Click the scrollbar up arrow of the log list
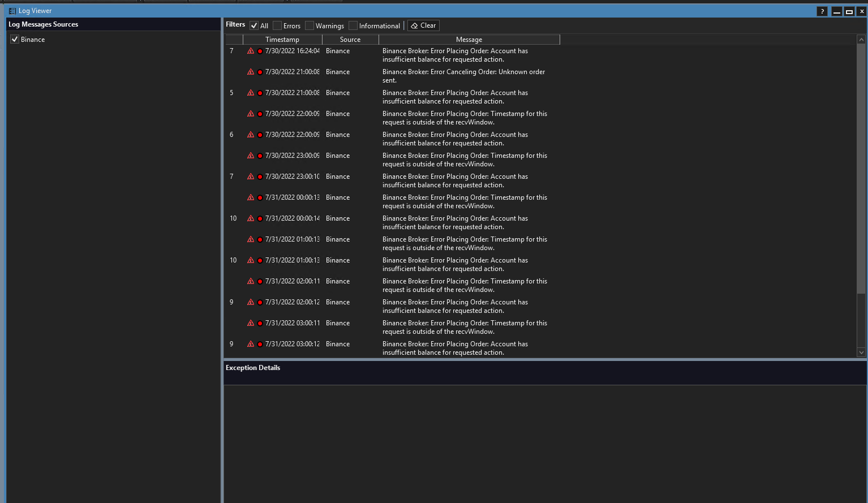868x503 pixels. pyautogui.click(x=861, y=40)
